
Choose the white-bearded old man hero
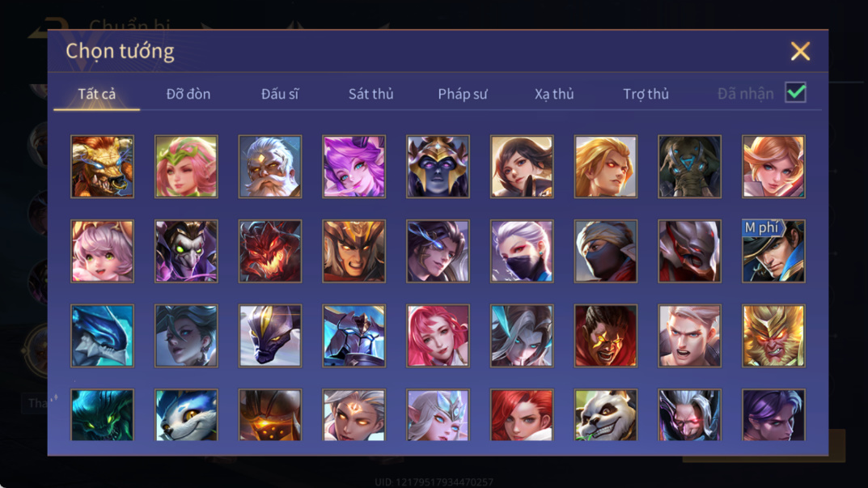tap(270, 167)
